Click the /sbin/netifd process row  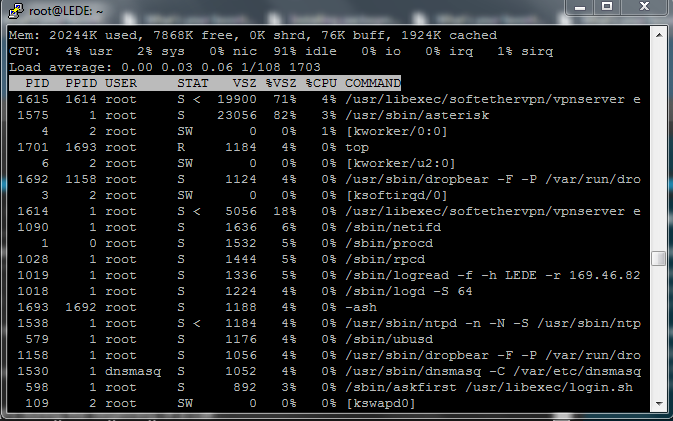(325, 227)
